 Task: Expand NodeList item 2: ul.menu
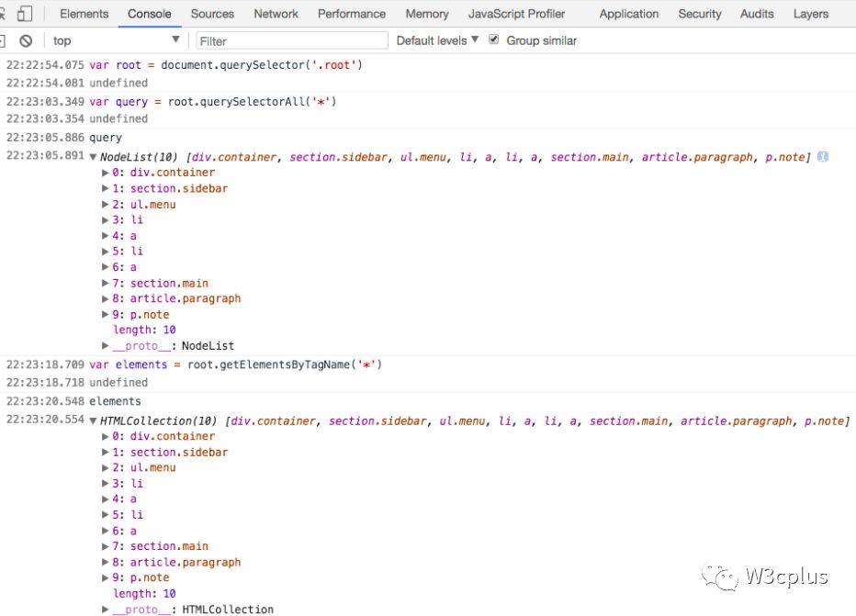(x=106, y=204)
